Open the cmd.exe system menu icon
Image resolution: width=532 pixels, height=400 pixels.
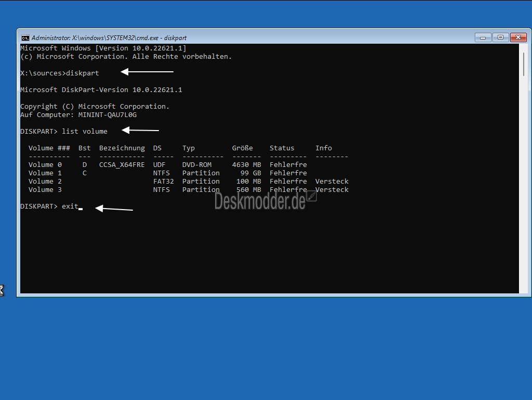[x=25, y=37]
